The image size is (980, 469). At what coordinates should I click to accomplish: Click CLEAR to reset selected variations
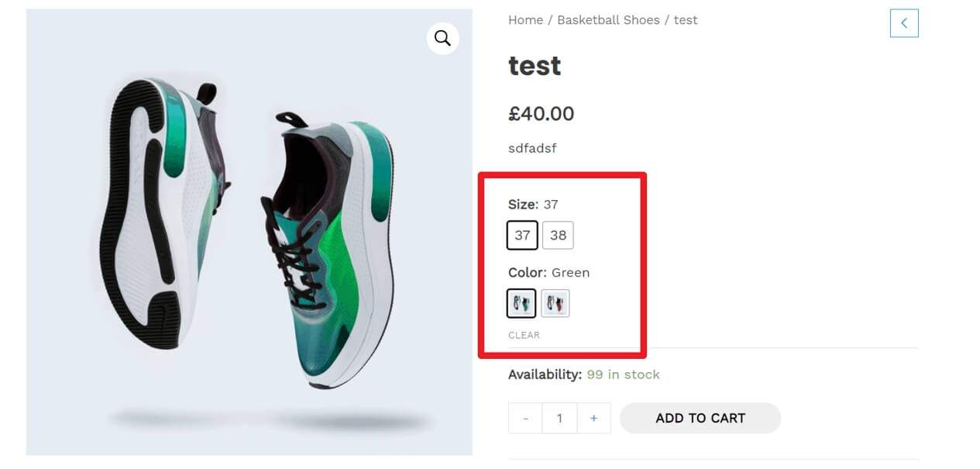524,335
